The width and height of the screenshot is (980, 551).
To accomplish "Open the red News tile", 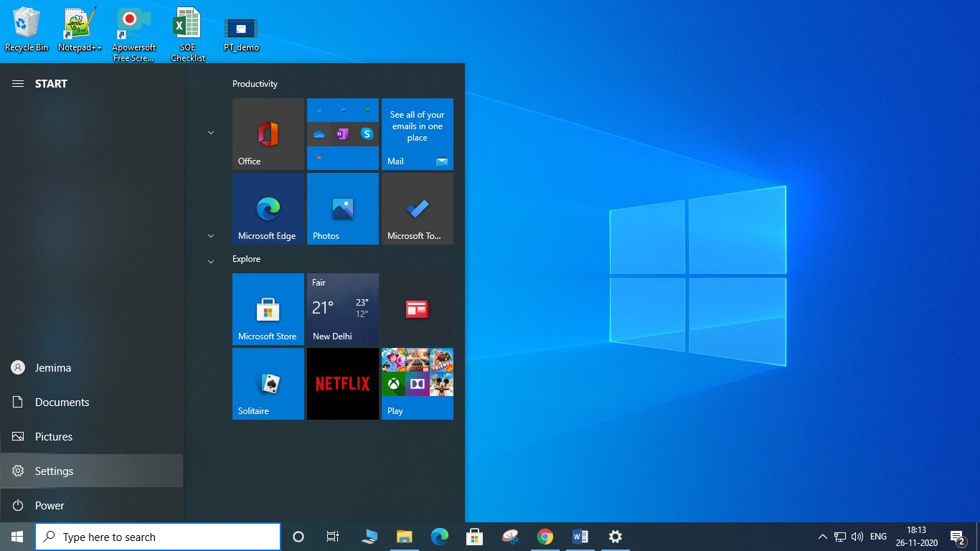I will coord(418,309).
